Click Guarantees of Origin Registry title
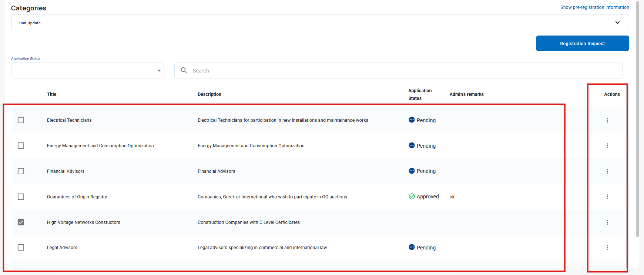This screenshot has height=275, width=644. 77,197
